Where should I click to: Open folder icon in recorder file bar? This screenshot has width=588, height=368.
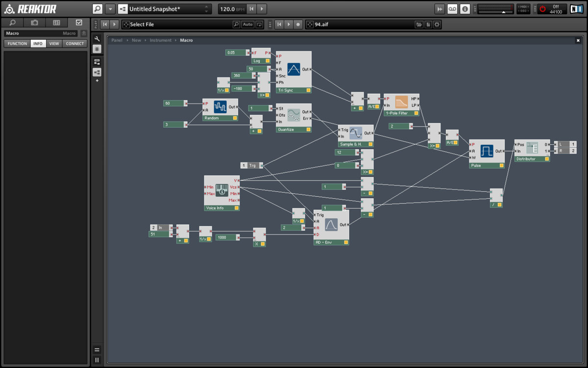(x=419, y=25)
